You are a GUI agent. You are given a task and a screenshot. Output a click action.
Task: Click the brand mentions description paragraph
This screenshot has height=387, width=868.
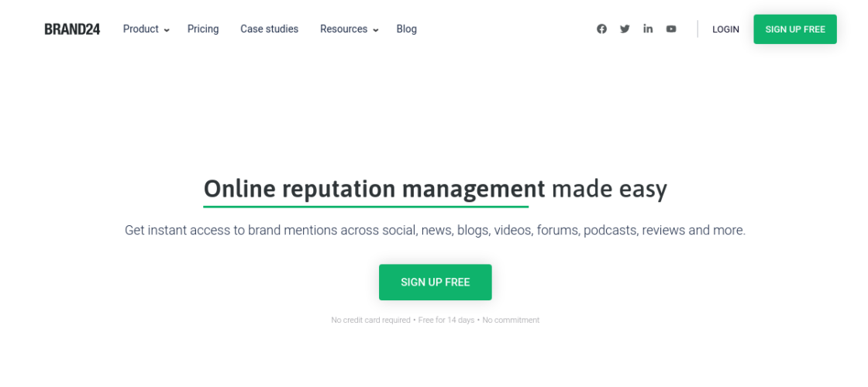pyautogui.click(x=435, y=231)
